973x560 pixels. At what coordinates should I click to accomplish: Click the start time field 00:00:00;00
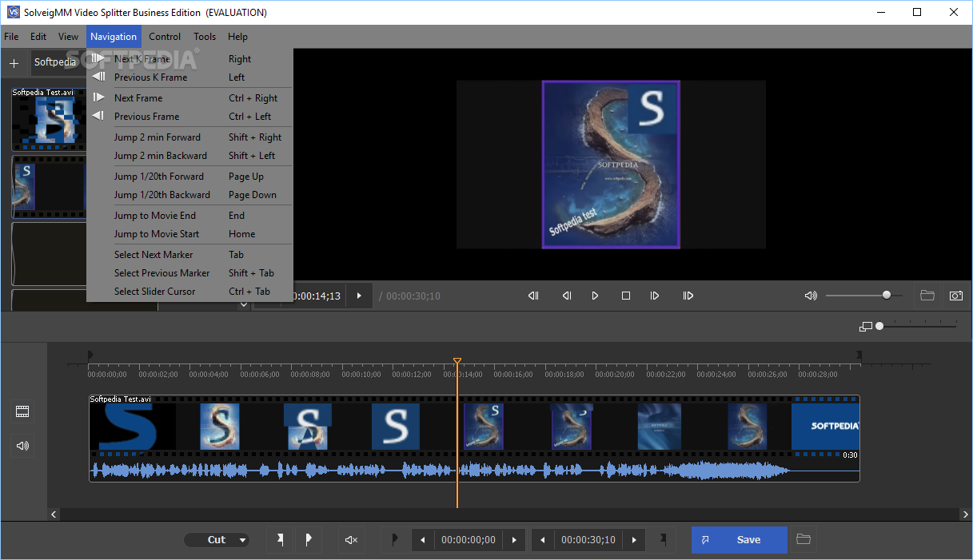(468, 540)
